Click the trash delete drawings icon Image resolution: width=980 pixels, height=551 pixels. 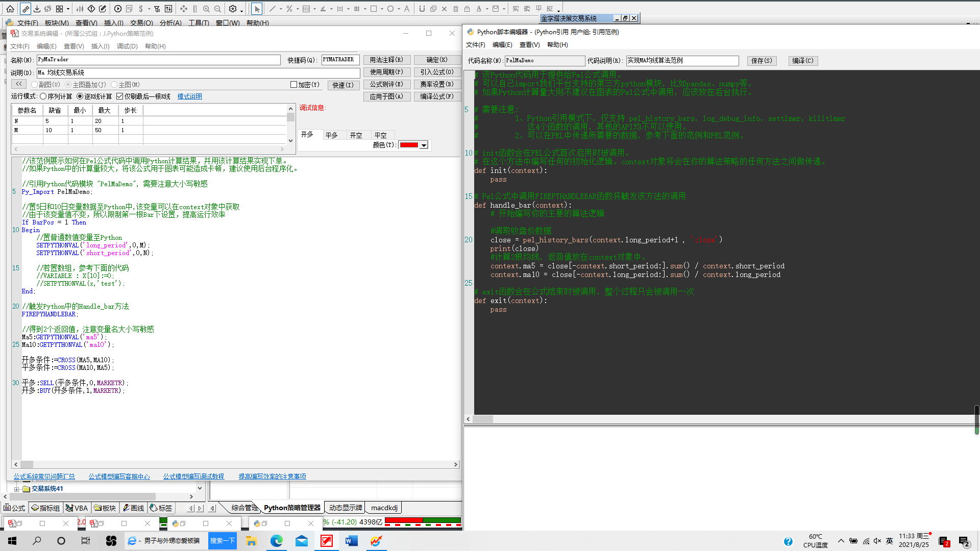456,9
